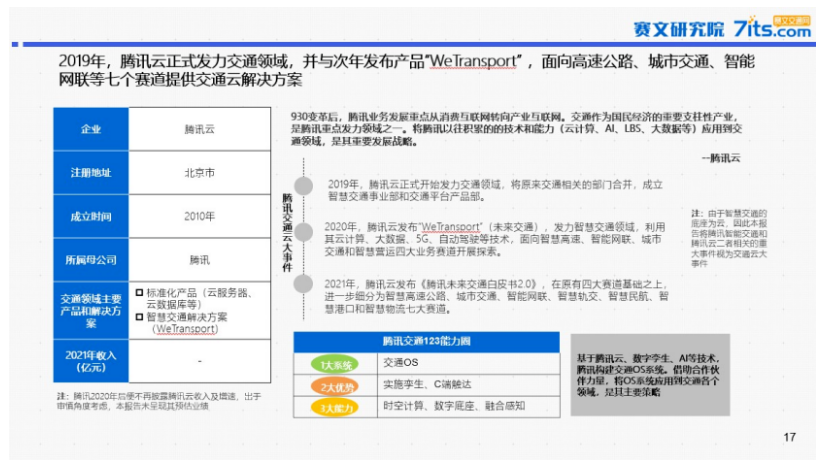Click the 智慧交通解决方案 checkbox bullet
Image resolution: width=823 pixels, height=463 pixels.
pyautogui.click(x=140, y=317)
